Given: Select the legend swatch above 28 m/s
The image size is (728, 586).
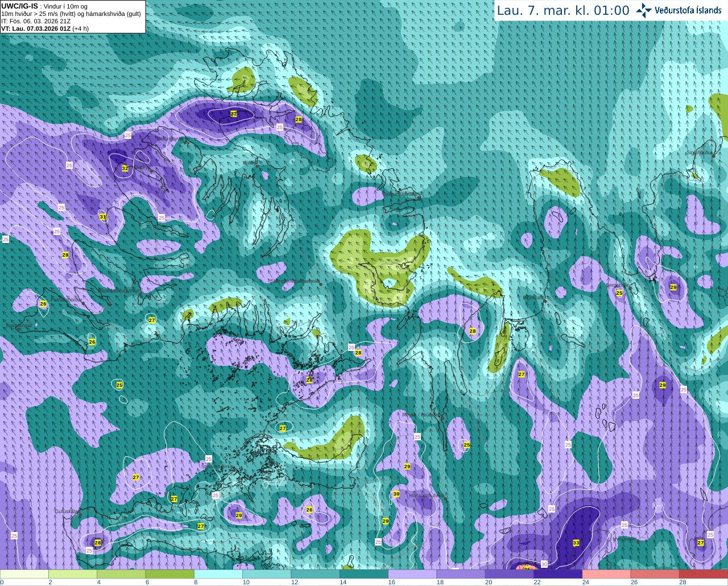Looking at the screenshot, I should [704, 574].
